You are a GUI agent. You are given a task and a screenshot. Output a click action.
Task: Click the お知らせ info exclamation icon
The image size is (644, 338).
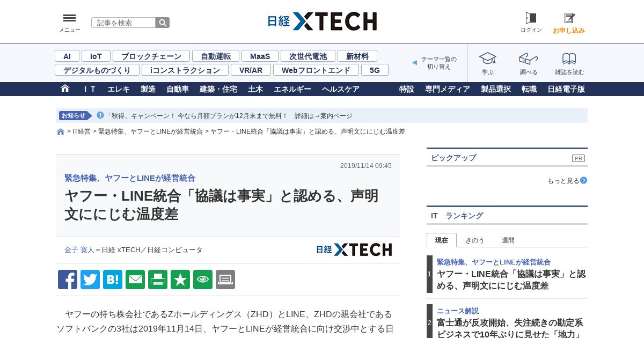tap(100, 115)
